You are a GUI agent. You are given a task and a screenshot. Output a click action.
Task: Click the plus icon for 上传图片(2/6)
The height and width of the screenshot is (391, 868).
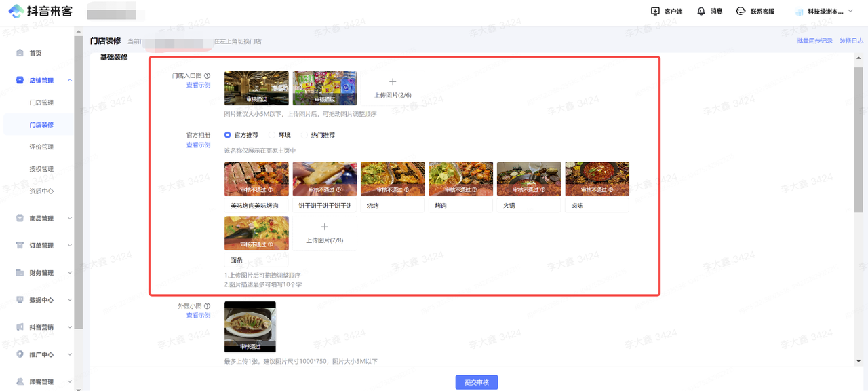coord(393,82)
